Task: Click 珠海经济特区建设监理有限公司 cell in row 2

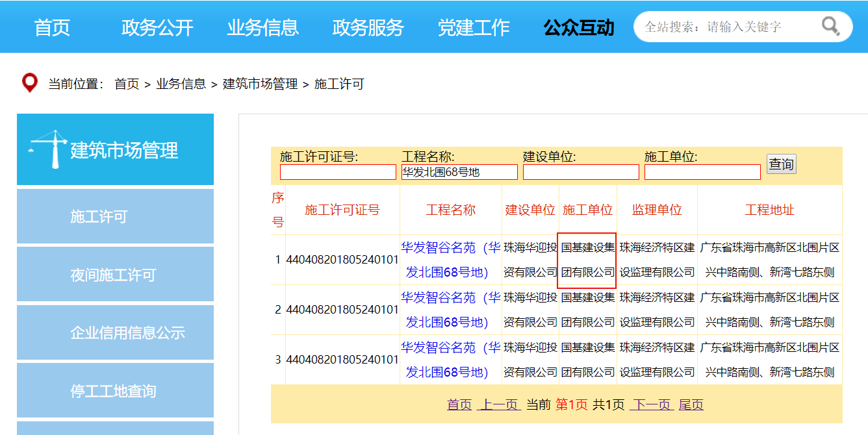Action: (657, 310)
